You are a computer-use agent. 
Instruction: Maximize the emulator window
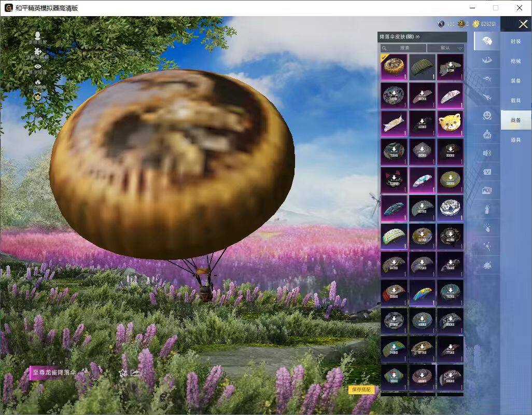tap(496, 8)
